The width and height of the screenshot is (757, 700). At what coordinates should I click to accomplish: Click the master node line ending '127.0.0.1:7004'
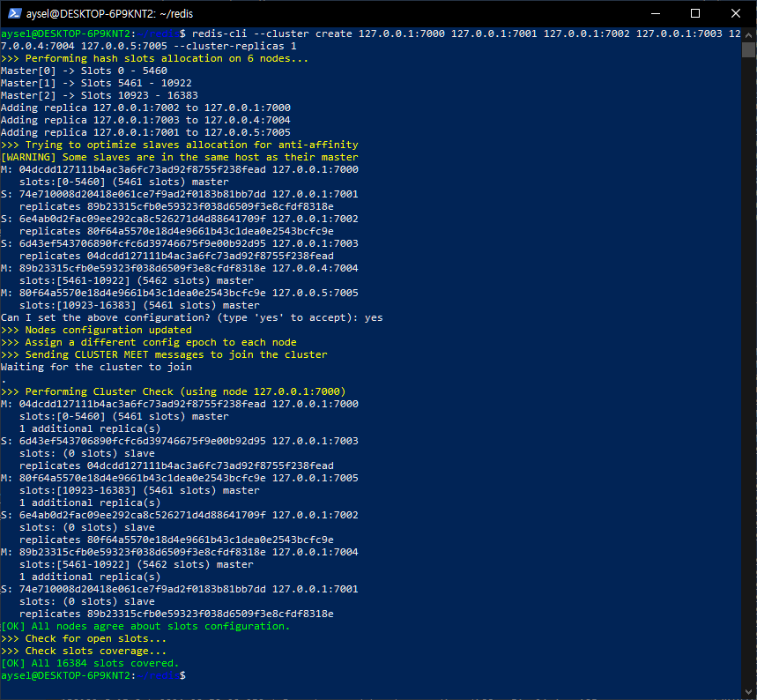pyautogui.click(x=180, y=552)
